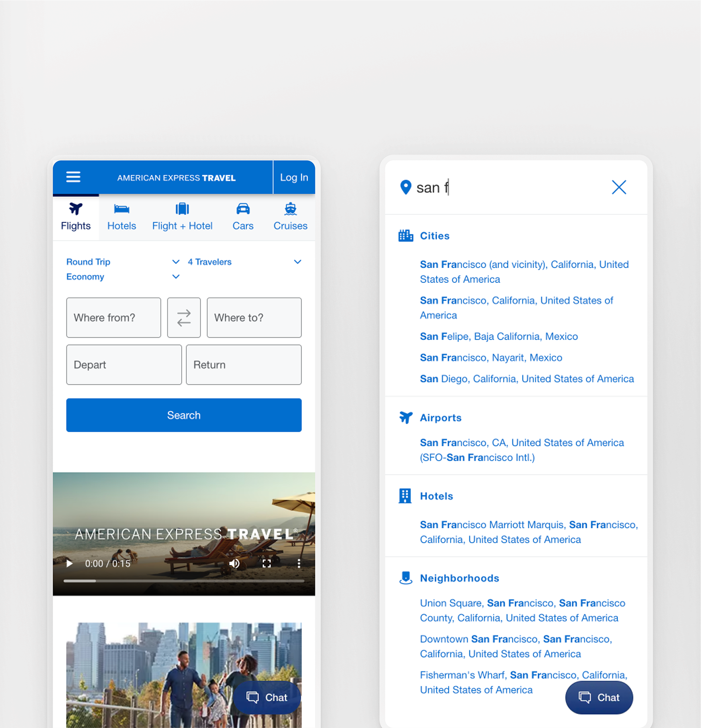
Task: Click the Where to? field
Action: point(254,317)
